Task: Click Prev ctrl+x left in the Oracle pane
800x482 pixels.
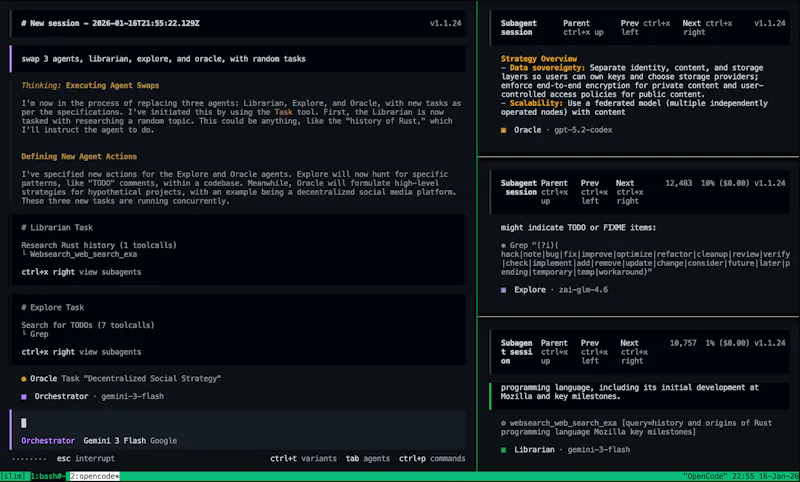Action: click(645, 28)
